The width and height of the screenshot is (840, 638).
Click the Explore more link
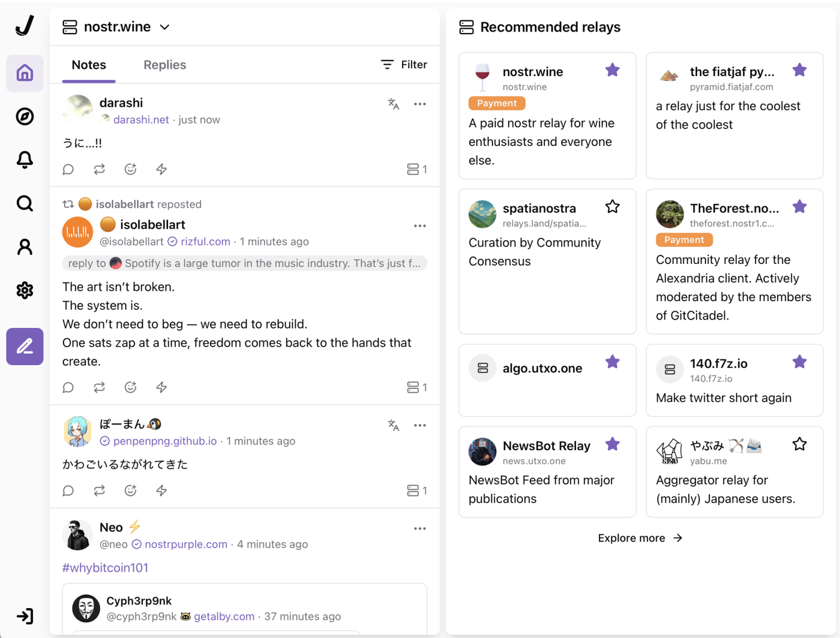coord(640,538)
